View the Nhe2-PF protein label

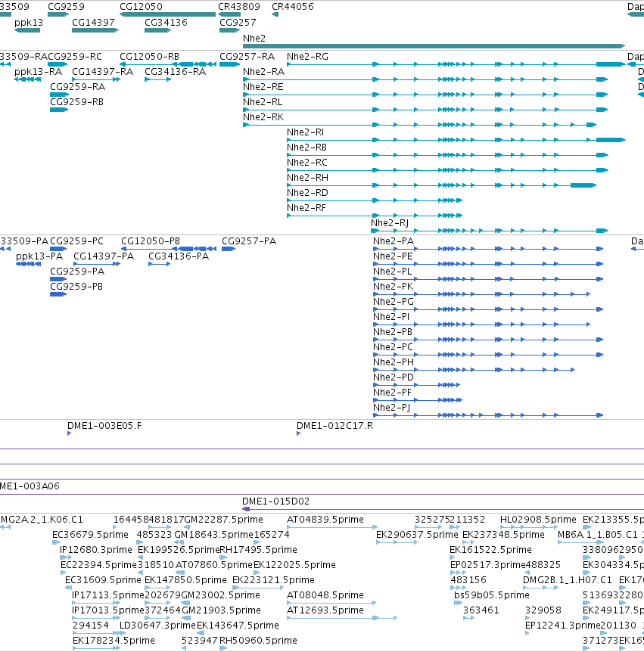[392, 392]
